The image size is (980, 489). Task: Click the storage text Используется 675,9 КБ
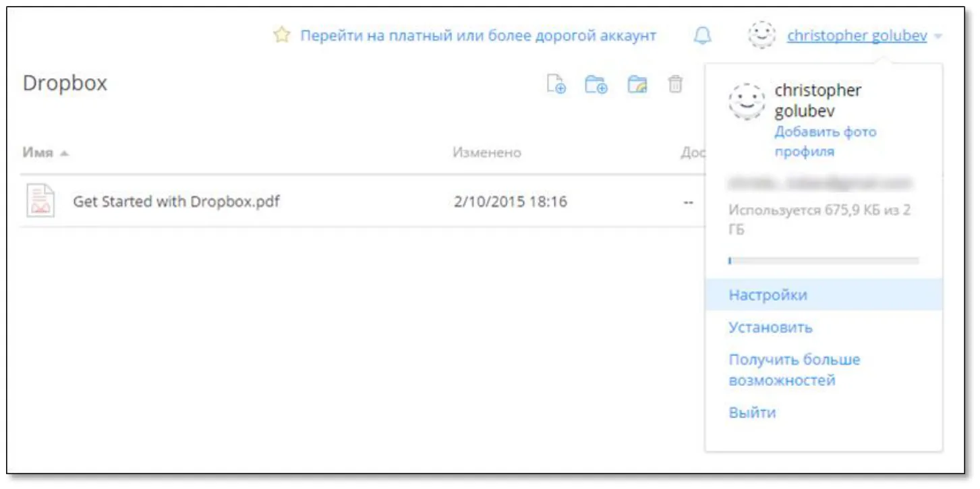[x=819, y=220]
